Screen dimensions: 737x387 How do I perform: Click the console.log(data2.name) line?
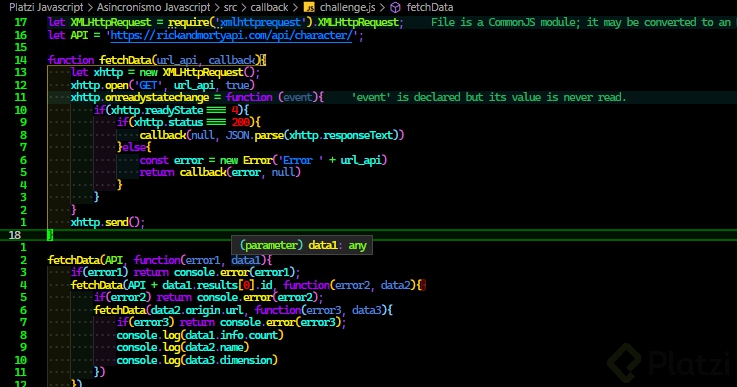[x=183, y=347]
